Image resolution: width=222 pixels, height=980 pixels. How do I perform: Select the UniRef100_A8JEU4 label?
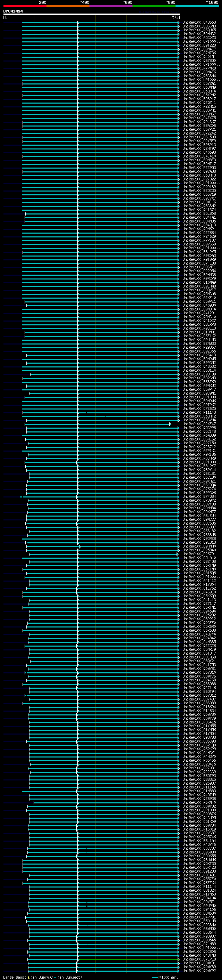[199, 516]
